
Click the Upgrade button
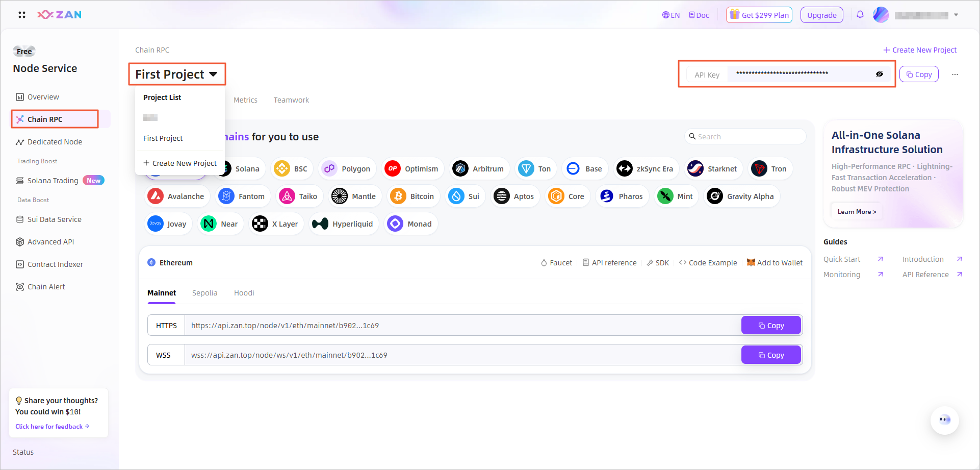pyautogui.click(x=822, y=15)
